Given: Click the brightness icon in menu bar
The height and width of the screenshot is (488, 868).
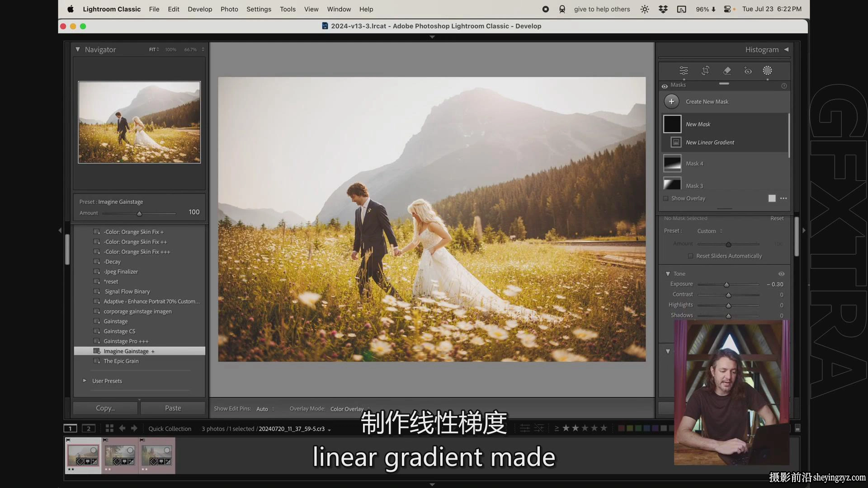Looking at the screenshot, I should coord(645,9).
